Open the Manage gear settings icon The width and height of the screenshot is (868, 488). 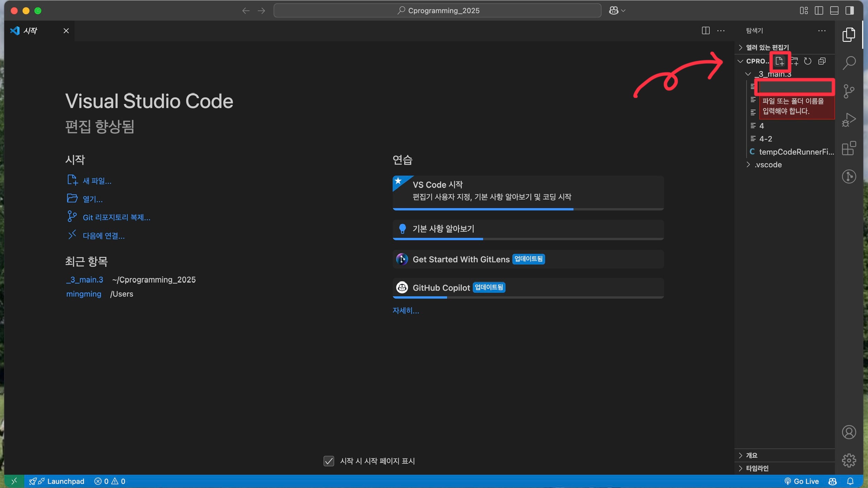pos(849,460)
